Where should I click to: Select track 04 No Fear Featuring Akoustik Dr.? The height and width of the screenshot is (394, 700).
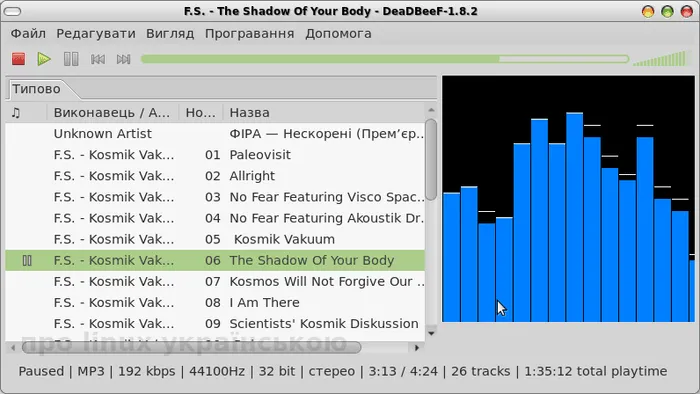(215, 218)
